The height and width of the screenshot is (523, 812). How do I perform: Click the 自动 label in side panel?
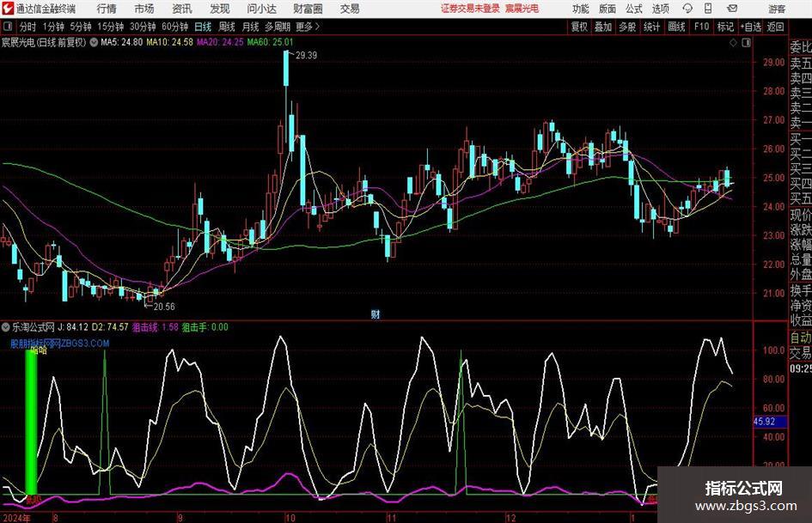pyautogui.click(x=801, y=338)
